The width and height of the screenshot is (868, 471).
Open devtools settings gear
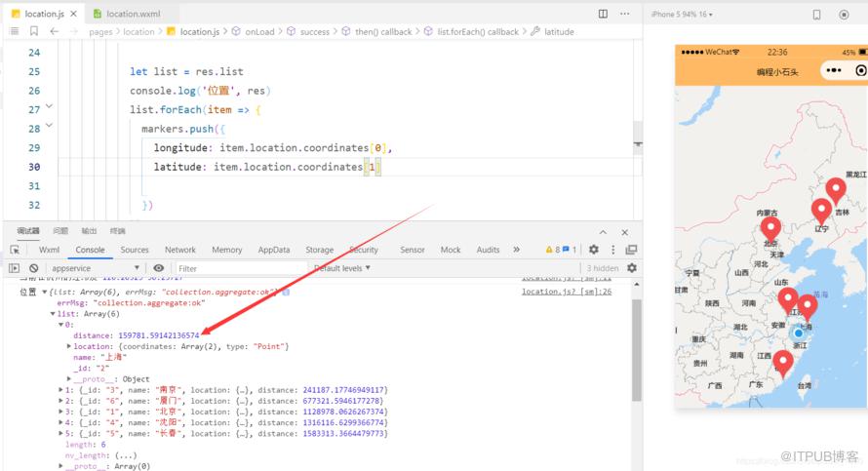[x=593, y=250]
